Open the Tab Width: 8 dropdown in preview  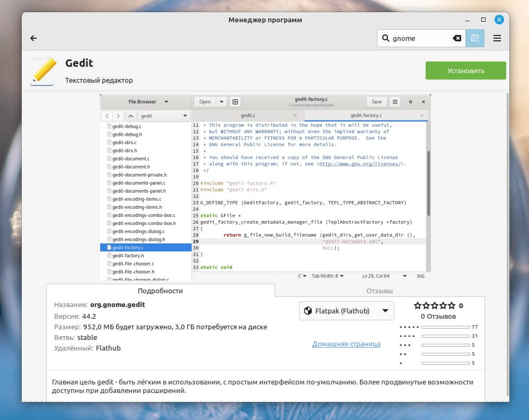(328, 276)
